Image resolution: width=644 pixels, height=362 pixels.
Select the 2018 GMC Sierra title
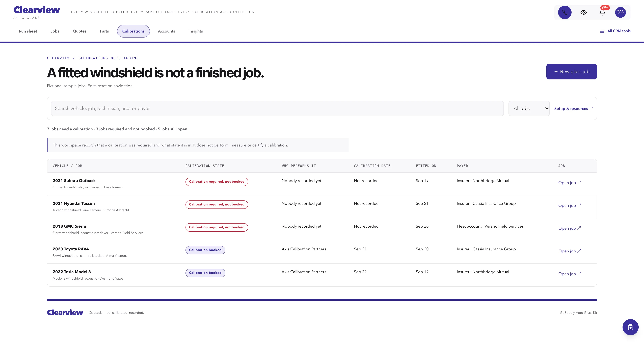tap(69, 226)
